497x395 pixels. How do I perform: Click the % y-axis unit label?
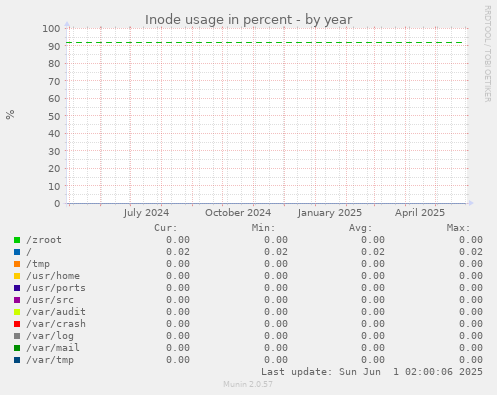pos(10,115)
